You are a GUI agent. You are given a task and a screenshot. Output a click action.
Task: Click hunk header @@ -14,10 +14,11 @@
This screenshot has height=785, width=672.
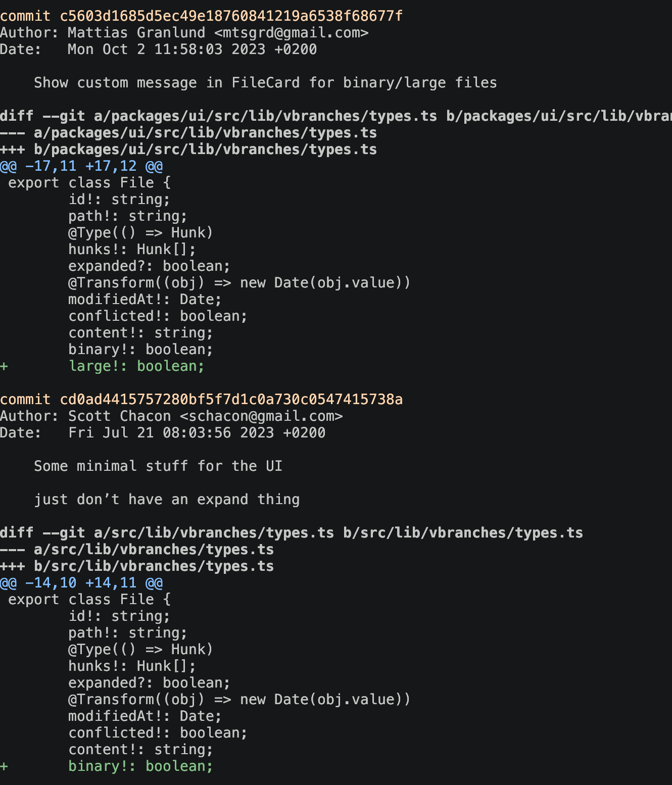pyautogui.click(x=81, y=583)
